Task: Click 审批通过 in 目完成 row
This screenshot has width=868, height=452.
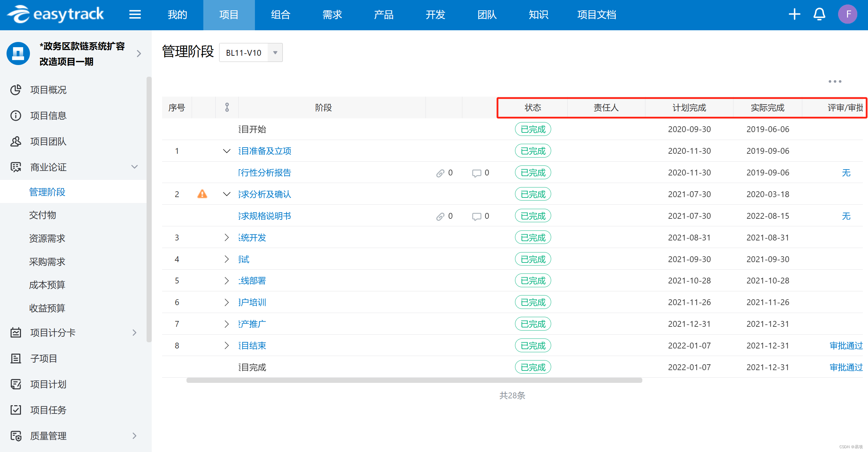Action: [846, 367]
